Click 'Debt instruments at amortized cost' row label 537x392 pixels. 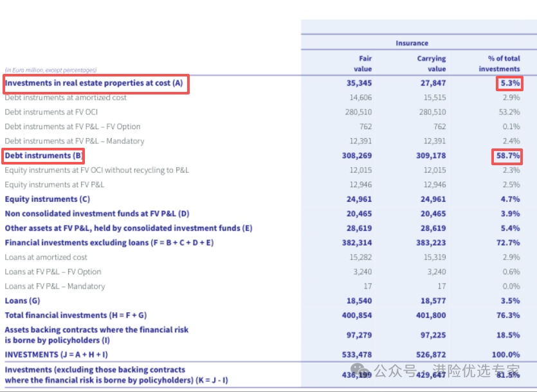[66, 98]
